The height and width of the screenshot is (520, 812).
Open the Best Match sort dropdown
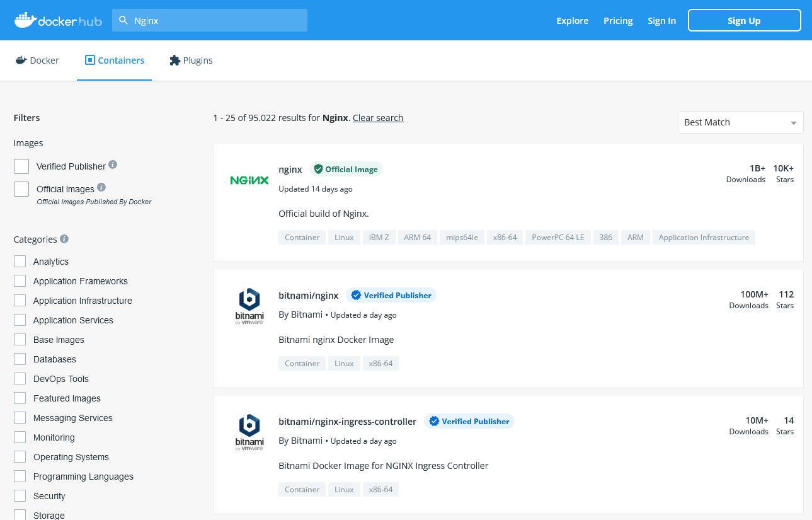[740, 122]
